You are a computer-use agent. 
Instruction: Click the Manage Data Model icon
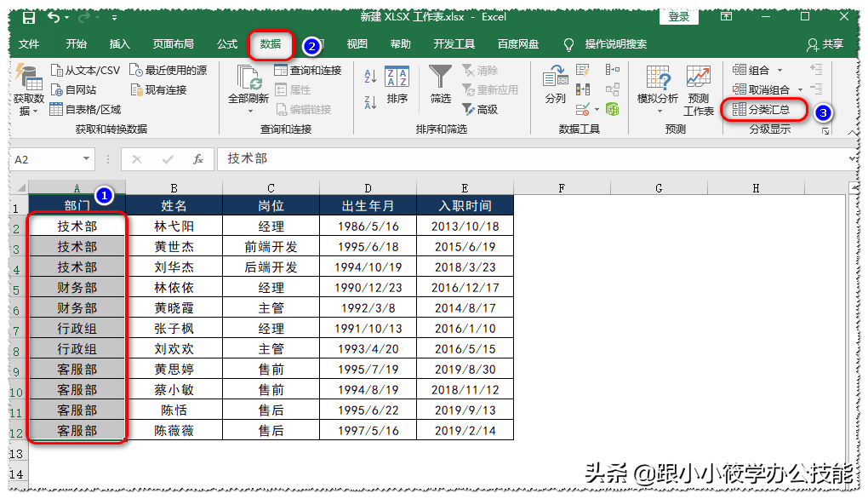(x=612, y=109)
